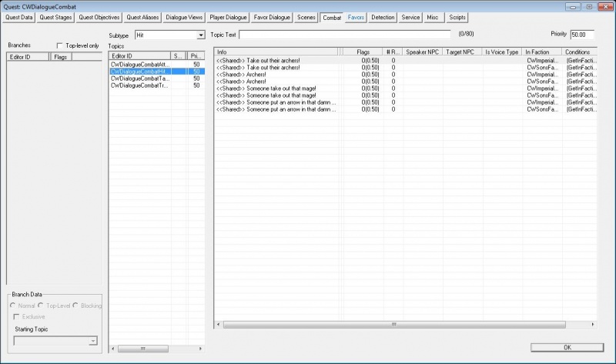616x364 pixels.
Task: Click Topics list scroll right arrow
Action: (200, 349)
